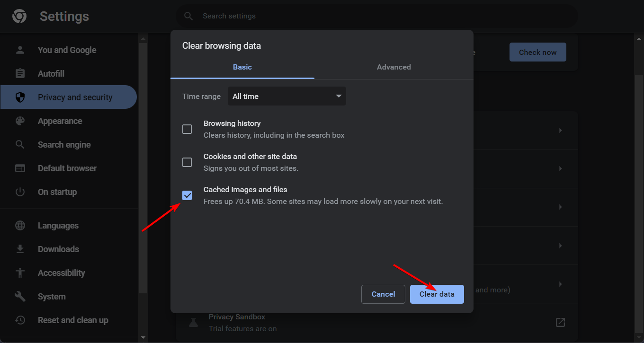Open Reset and clean up settings

[x=73, y=320]
